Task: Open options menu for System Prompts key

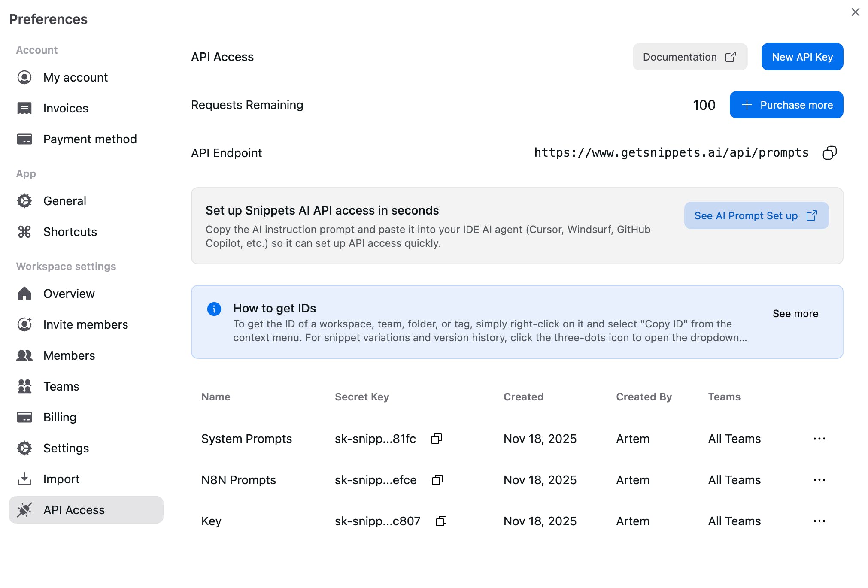Action: tap(819, 439)
